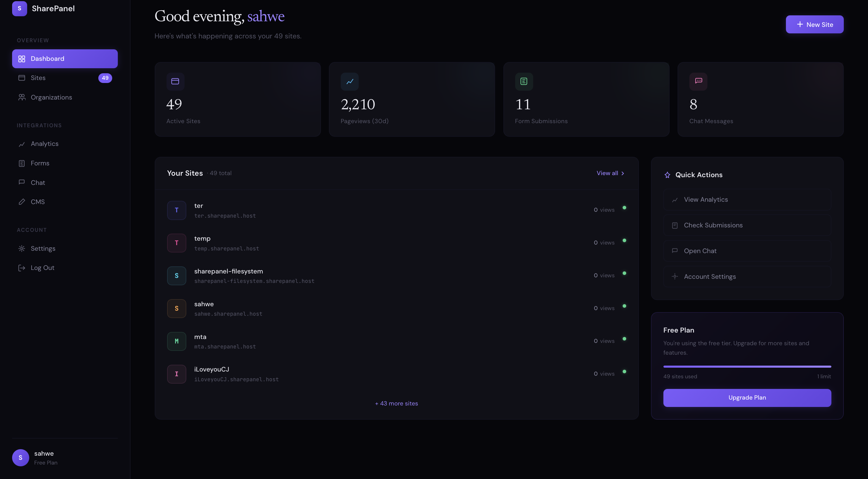
Task: Open Analytics from the Integrations section
Action: [22, 144]
